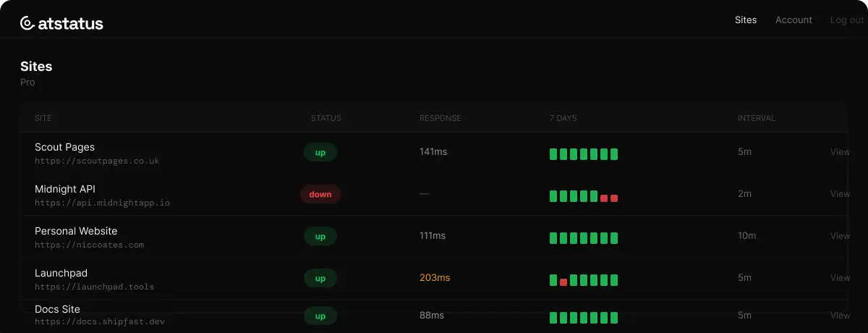Screen dimensions: 868x333
Task: Click the 7-day uptime bars for Midnight API
Action: point(584,196)
